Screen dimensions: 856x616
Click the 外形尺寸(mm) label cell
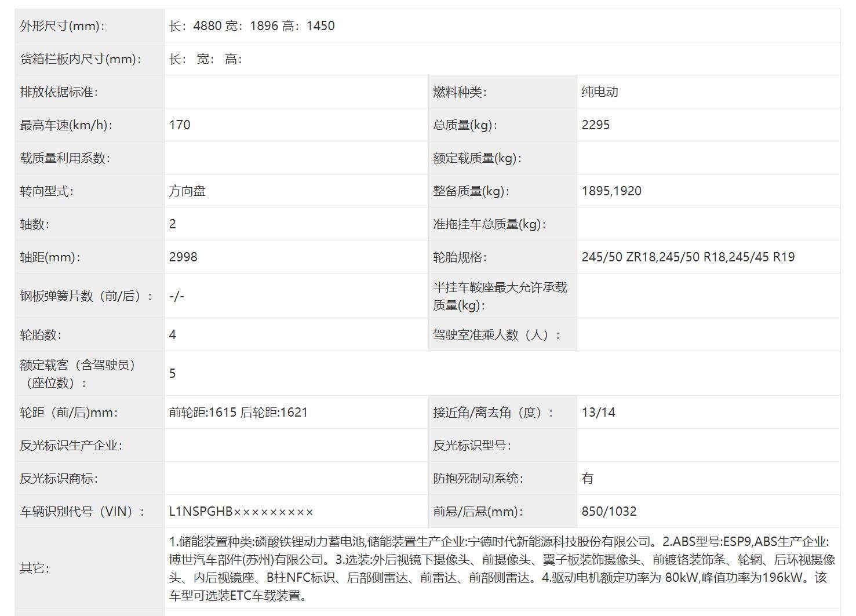click(x=62, y=26)
